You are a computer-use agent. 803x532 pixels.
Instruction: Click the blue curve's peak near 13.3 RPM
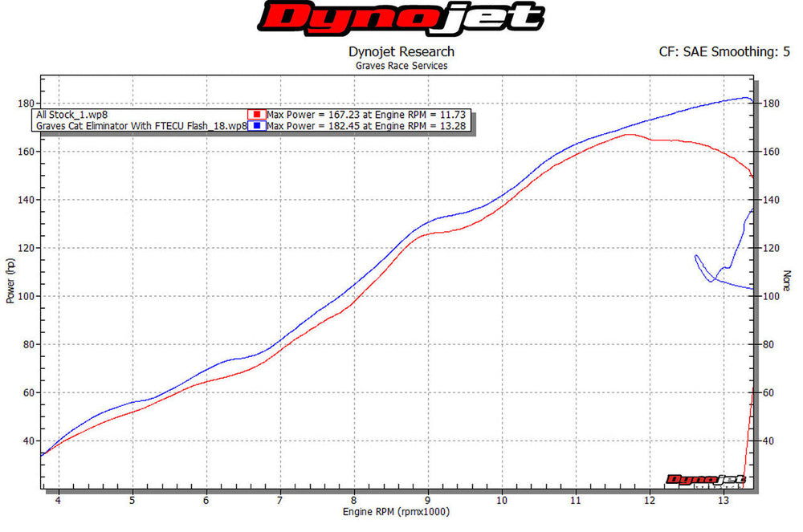click(x=744, y=98)
